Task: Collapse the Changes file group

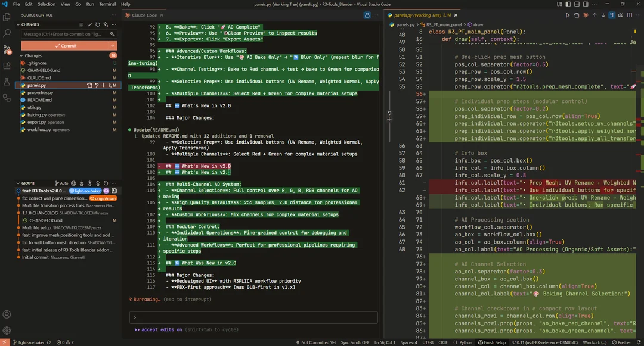Action: [x=21, y=55]
